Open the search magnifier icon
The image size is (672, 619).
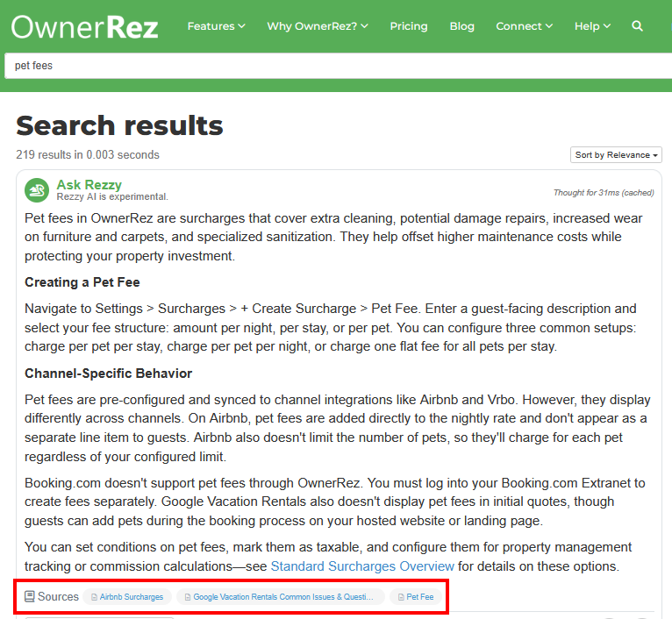637,26
